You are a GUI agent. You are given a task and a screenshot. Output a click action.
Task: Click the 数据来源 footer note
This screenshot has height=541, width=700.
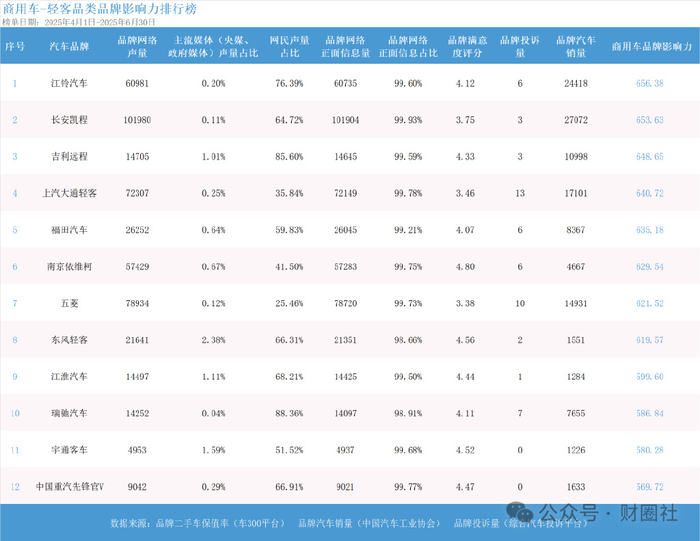pos(349,523)
